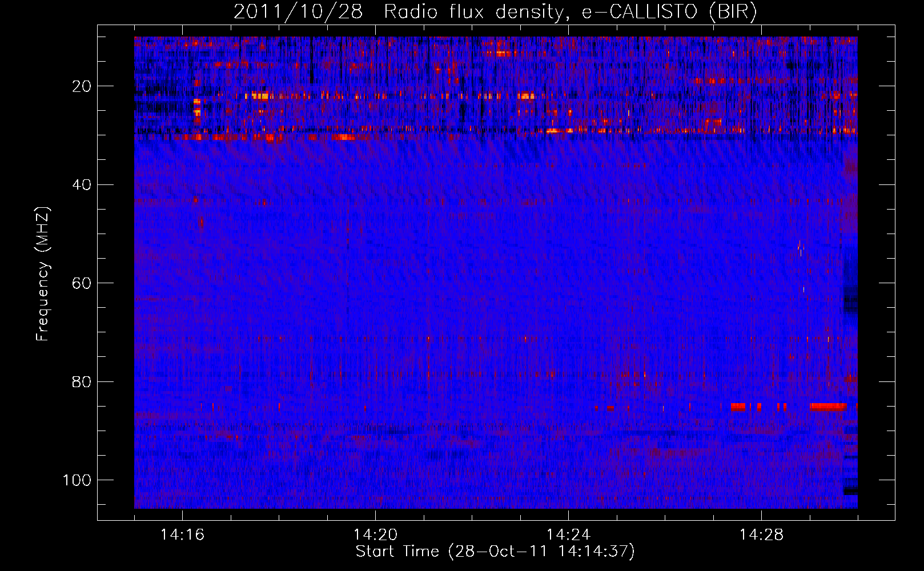Click the y-axis tick label "100"
This screenshot has height=571, width=924.
click(77, 480)
